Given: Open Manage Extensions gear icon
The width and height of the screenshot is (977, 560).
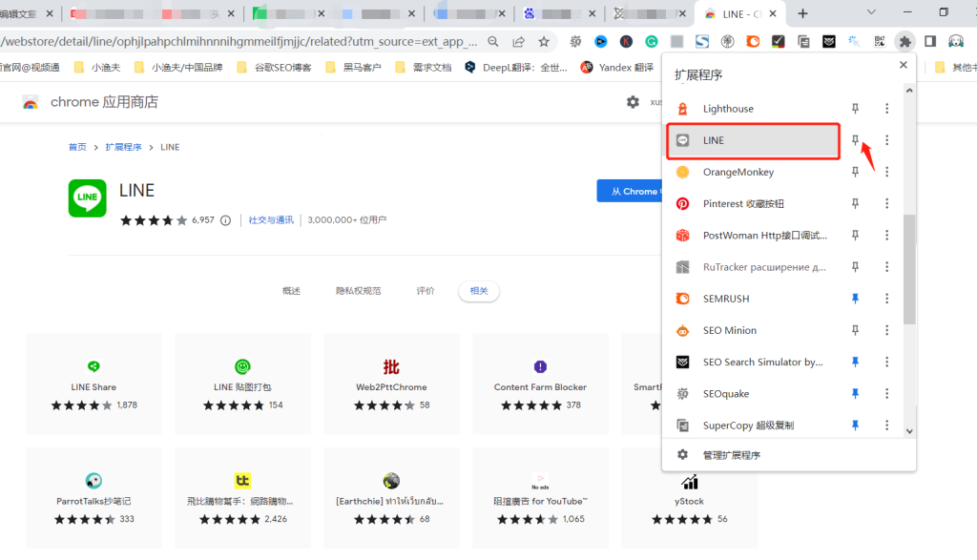Looking at the screenshot, I should point(682,455).
